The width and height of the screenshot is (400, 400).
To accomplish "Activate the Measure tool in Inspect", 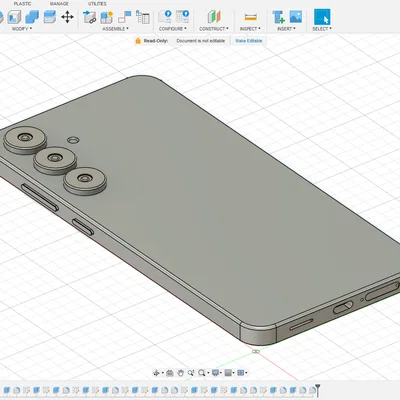I will pos(250,17).
